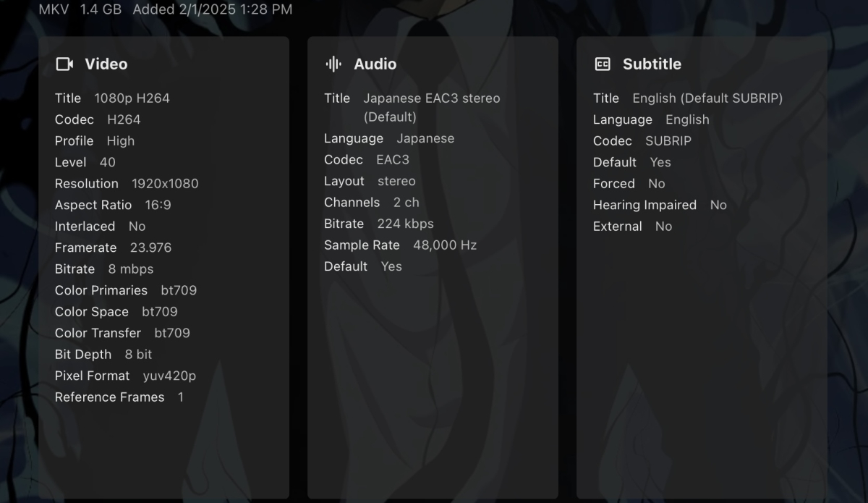Click the 23.976 framerate value
868x503 pixels.
150,248
